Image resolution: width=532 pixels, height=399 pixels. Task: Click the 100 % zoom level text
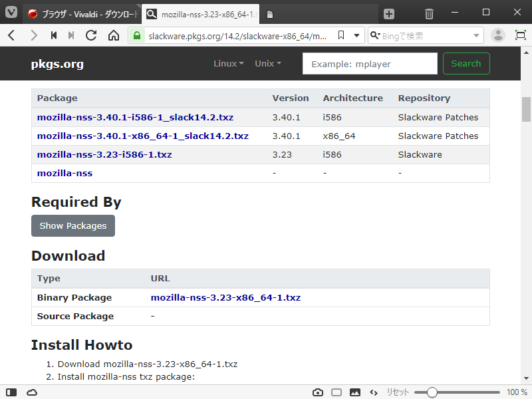pyautogui.click(x=517, y=392)
